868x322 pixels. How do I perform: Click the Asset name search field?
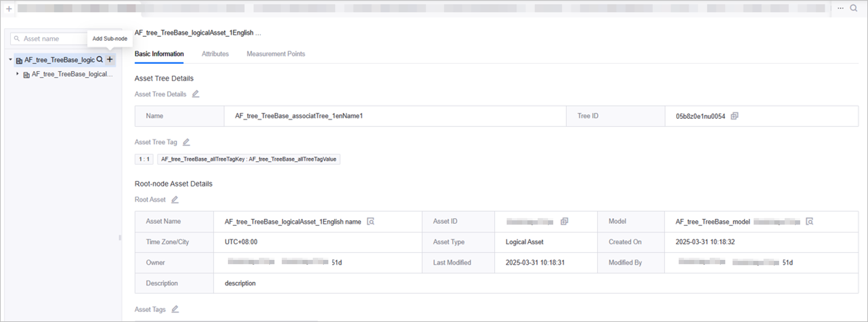tap(51, 39)
